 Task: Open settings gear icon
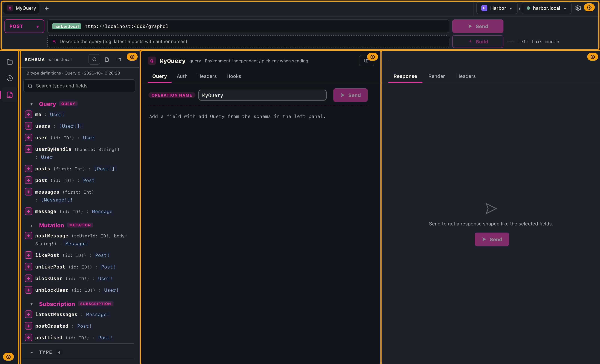tap(578, 8)
